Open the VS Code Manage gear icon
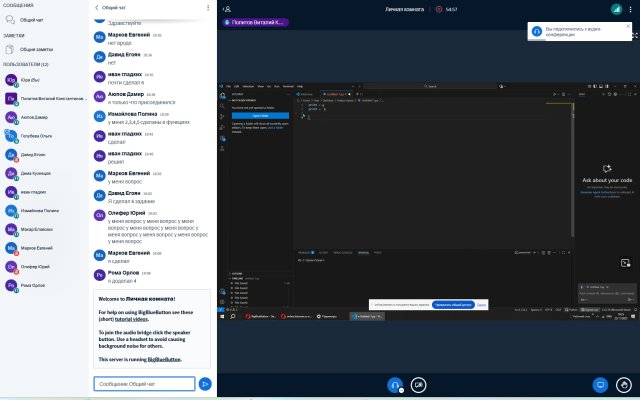 click(222, 302)
